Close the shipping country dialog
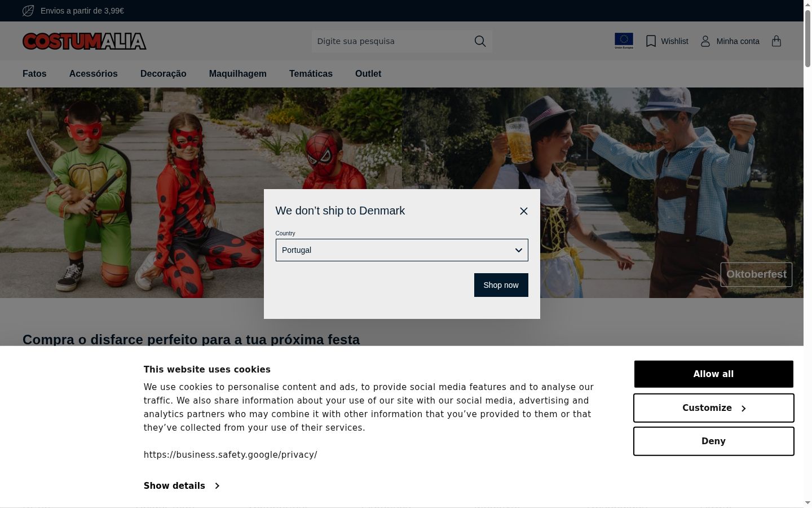Screen dimensions: 812x508 (524, 211)
